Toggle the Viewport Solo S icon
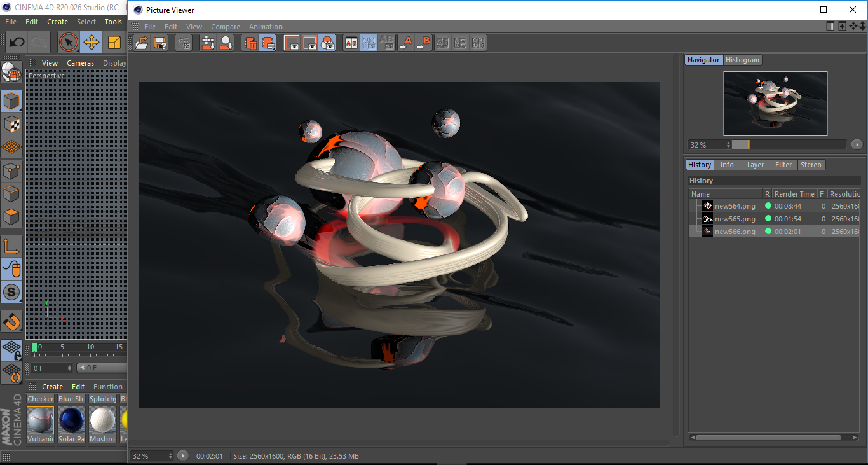The height and width of the screenshot is (465, 868). (11, 292)
